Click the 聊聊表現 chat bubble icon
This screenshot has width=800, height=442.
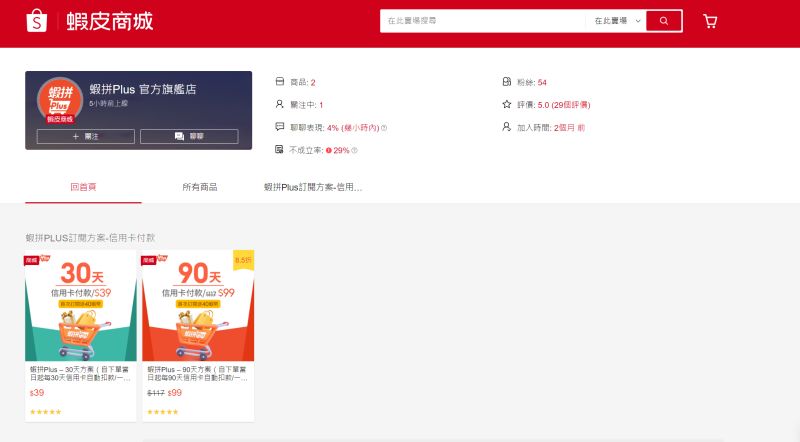[280, 127]
